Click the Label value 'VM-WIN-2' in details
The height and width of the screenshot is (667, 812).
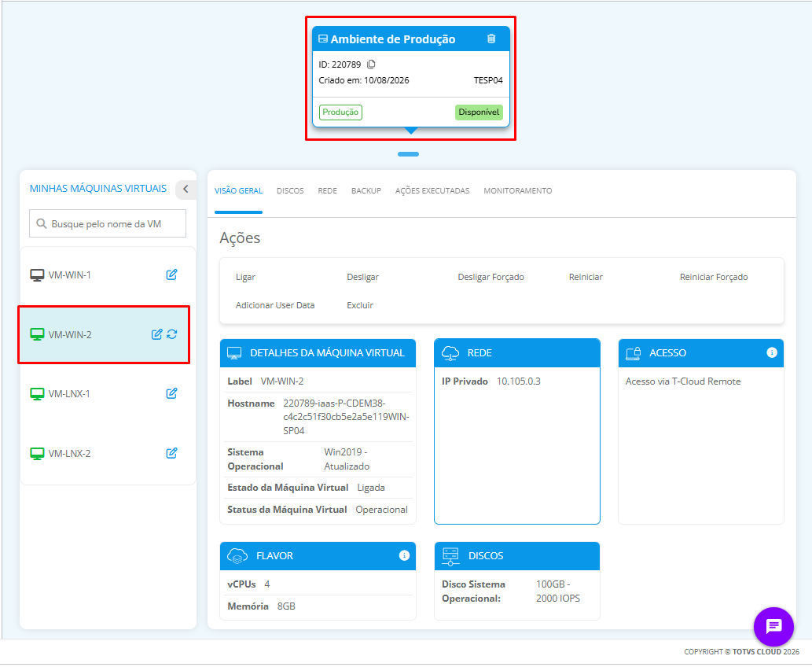click(x=282, y=381)
